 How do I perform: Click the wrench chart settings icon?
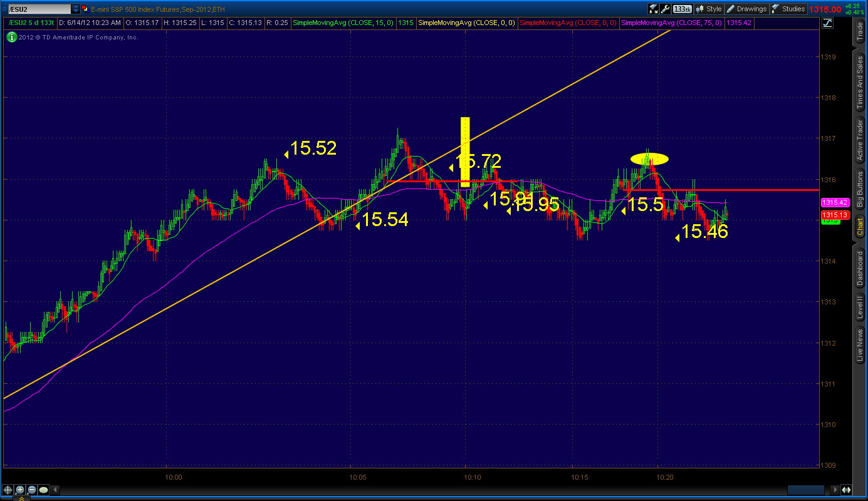(x=666, y=9)
